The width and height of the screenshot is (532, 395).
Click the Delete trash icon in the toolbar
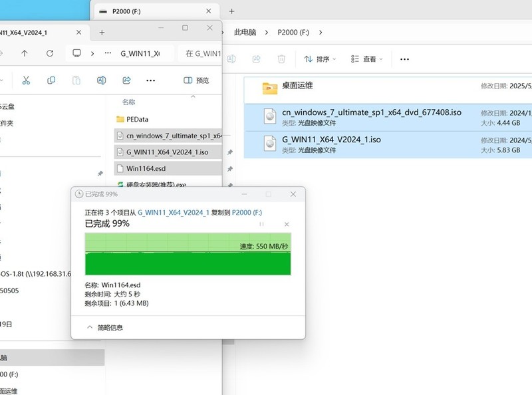[281, 59]
